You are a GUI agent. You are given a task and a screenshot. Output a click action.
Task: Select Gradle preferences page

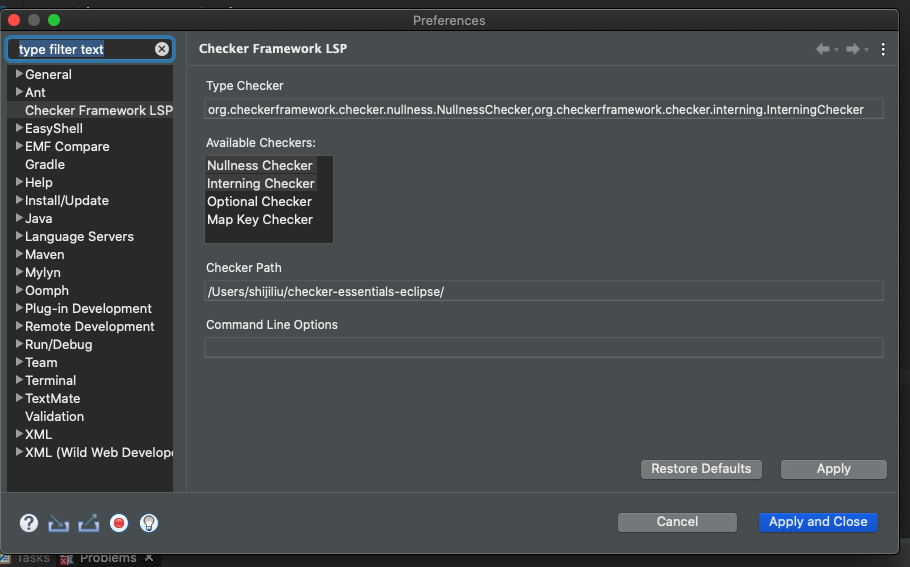pyautogui.click(x=45, y=164)
